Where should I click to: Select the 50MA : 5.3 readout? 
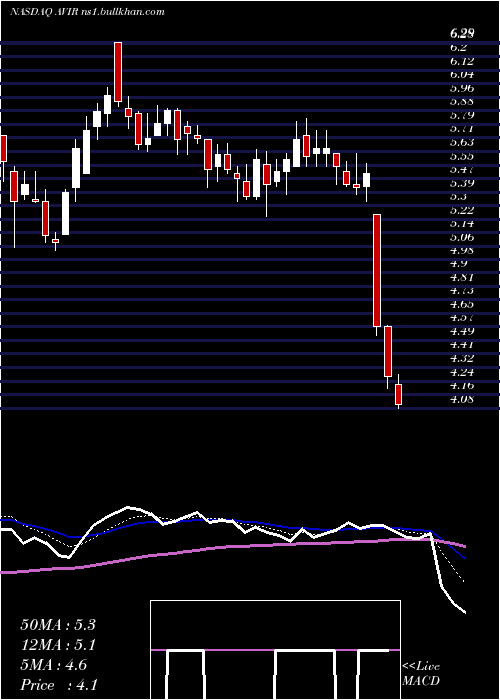[58, 625]
